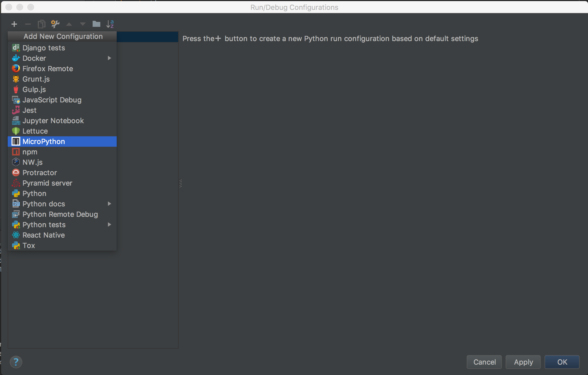Click the Jupyter Notebook icon in list
588x375 pixels.
16,121
